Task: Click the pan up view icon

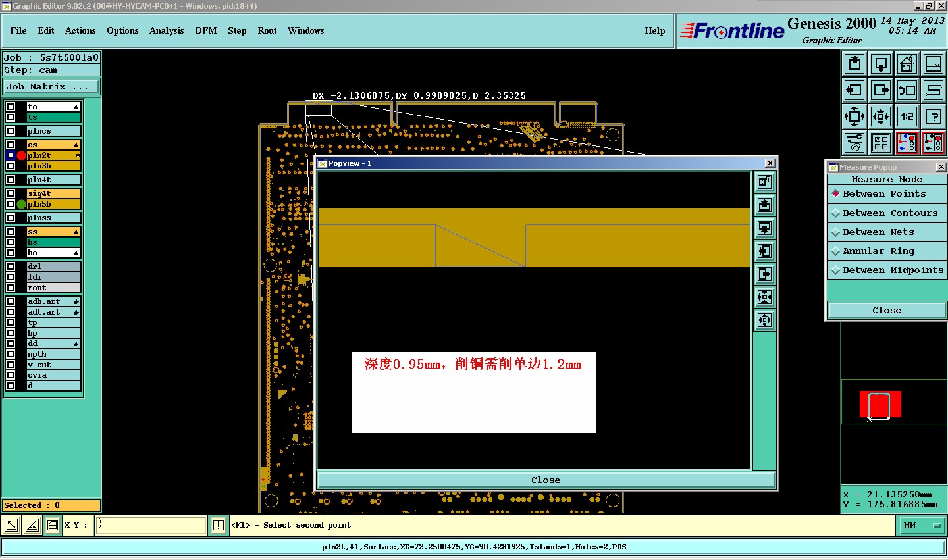Action: click(x=855, y=64)
